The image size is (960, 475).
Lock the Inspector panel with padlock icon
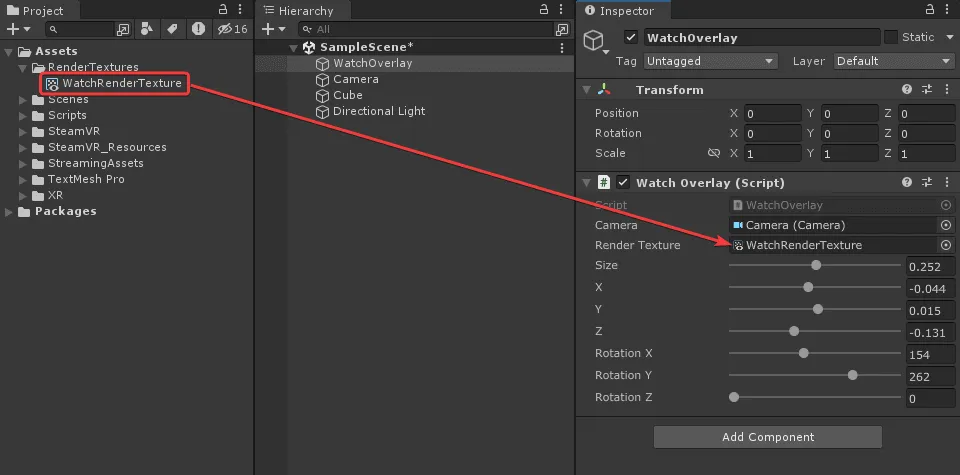coord(928,10)
